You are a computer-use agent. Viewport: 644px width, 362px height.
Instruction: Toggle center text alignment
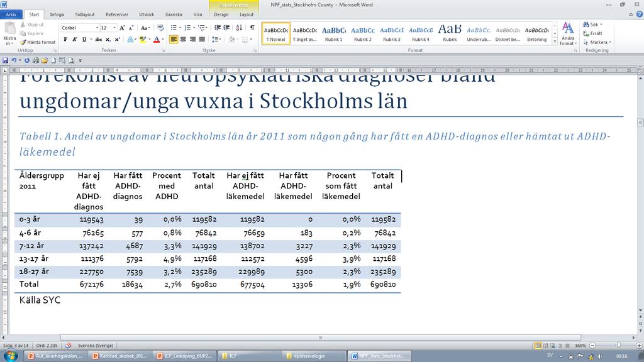pos(183,40)
